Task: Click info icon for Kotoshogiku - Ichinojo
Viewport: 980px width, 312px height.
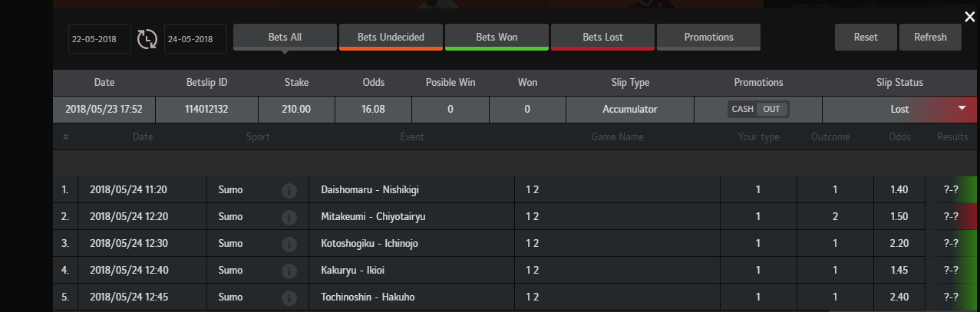Action: [289, 244]
